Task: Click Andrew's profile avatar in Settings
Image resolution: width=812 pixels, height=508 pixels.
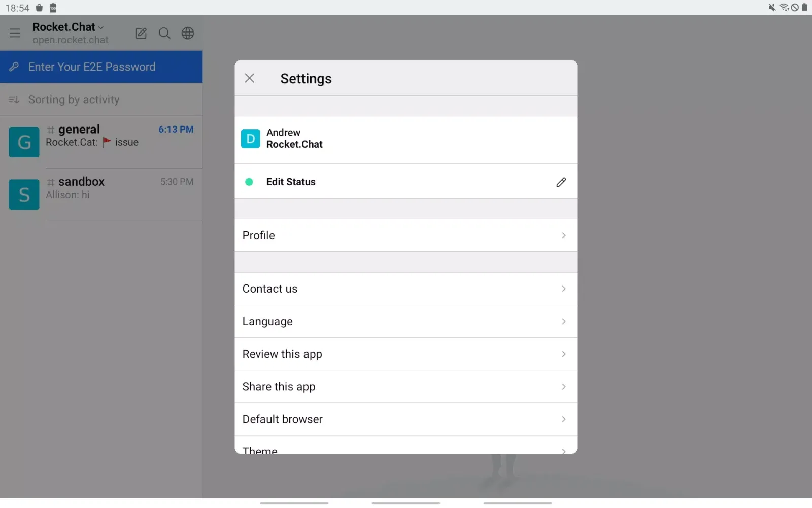Action: (250, 139)
